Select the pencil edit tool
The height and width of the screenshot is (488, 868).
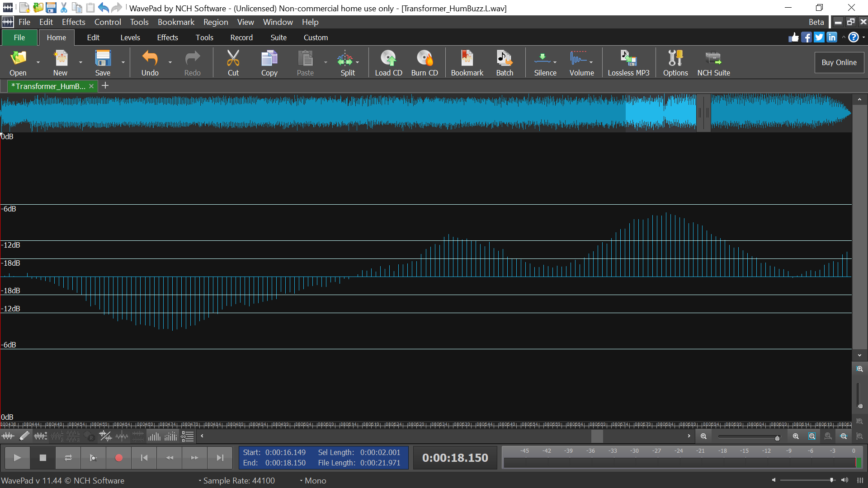[x=24, y=436]
